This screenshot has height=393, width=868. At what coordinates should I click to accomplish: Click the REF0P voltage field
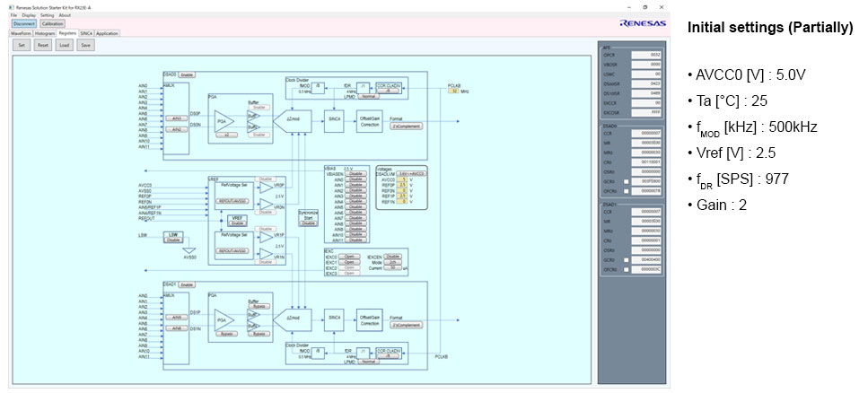tap(402, 185)
